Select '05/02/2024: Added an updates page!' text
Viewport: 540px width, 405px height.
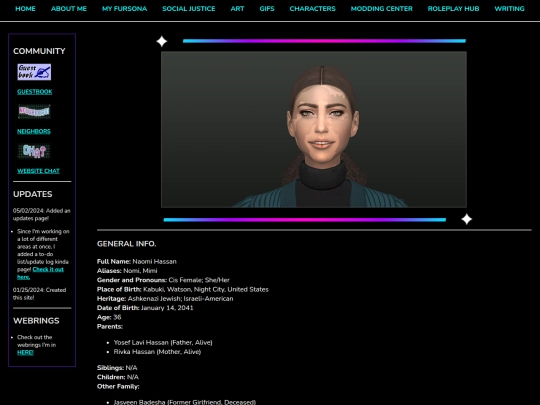coord(42,215)
